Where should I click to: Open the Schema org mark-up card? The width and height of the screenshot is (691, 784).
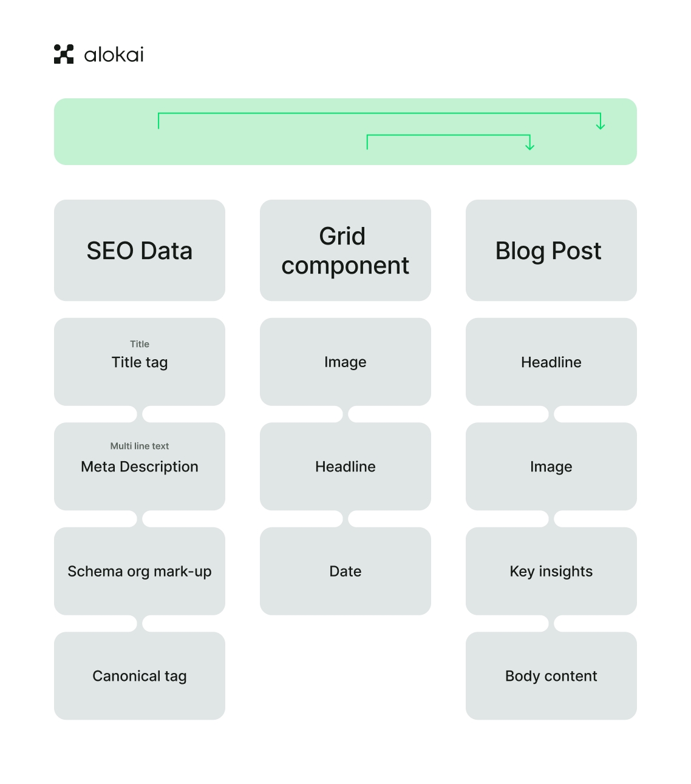coord(140,571)
